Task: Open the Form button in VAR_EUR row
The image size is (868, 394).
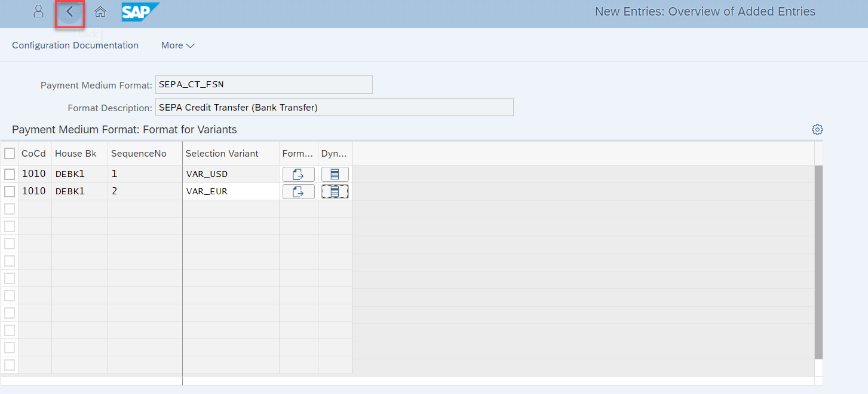Action: coord(299,191)
